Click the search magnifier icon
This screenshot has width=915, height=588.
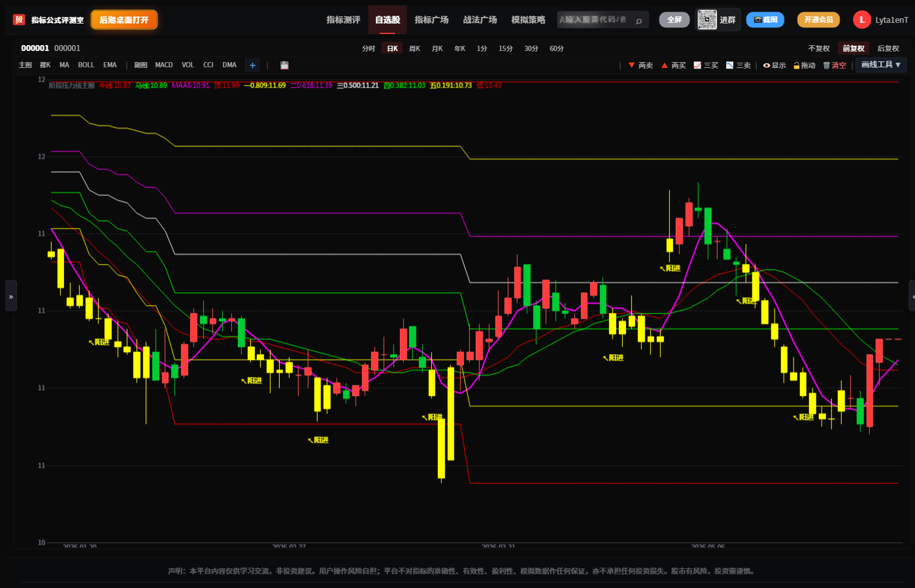(639, 20)
